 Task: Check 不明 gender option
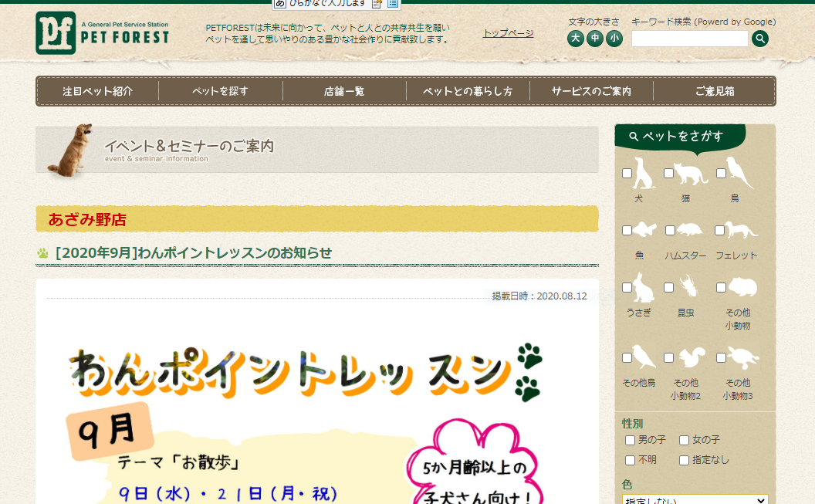tap(630, 460)
